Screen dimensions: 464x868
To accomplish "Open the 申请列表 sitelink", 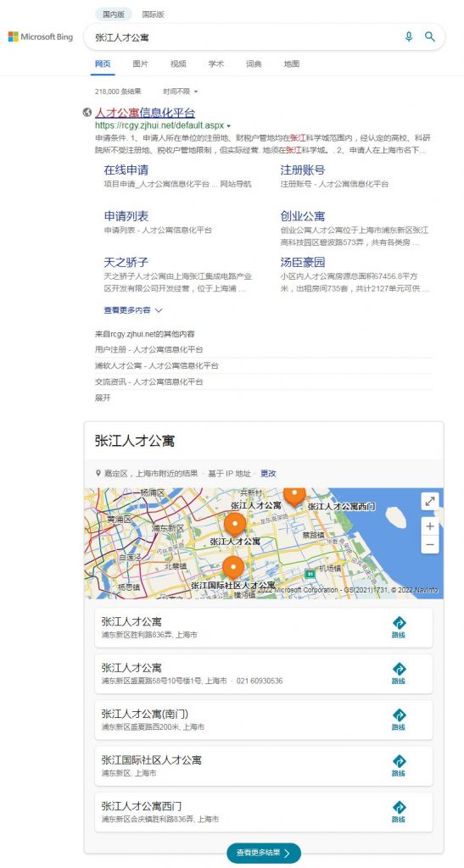I will [126, 216].
